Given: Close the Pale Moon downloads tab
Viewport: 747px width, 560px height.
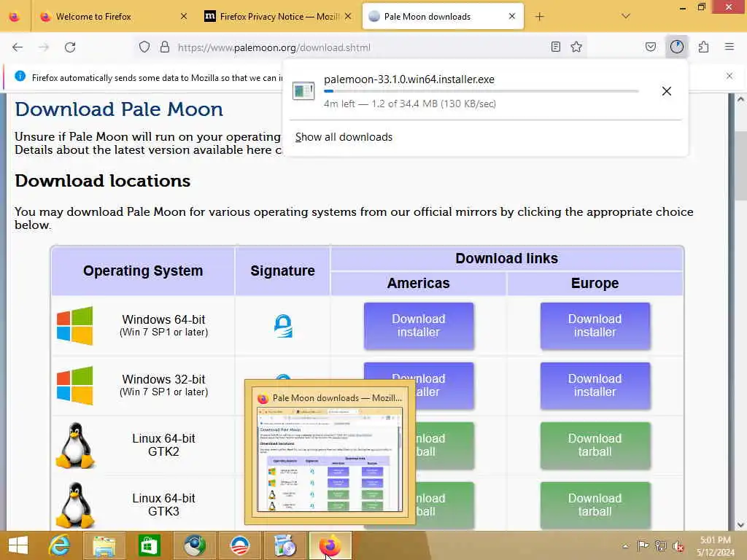Looking at the screenshot, I should [512, 16].
